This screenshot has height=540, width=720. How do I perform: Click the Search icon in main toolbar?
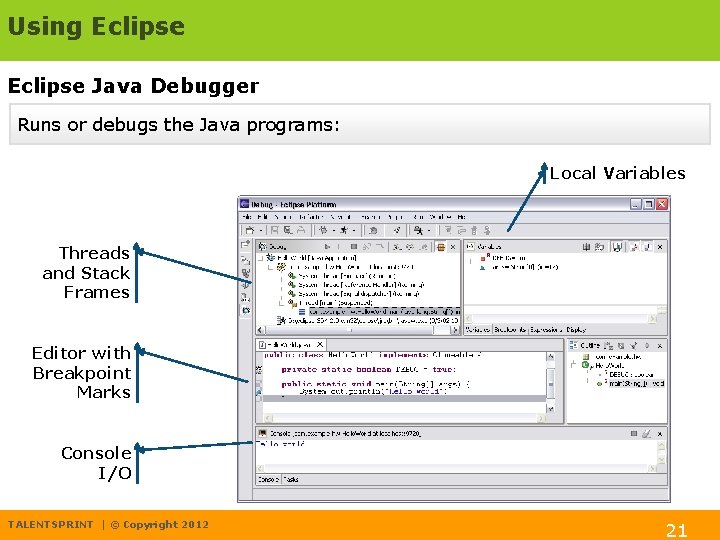click(418, 230)
